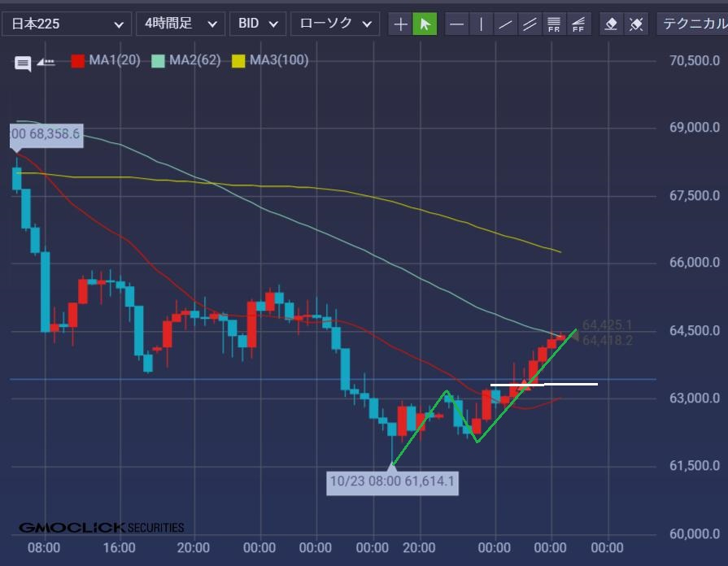Viewport: 728px width, 566px height.
Task: Select the trend line drawing tool
Action: pos(505,24)
